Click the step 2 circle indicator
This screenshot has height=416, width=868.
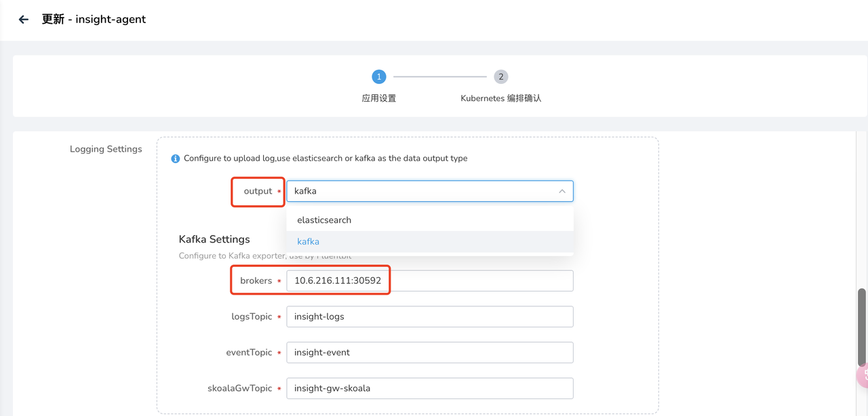(x=501, y=77)
